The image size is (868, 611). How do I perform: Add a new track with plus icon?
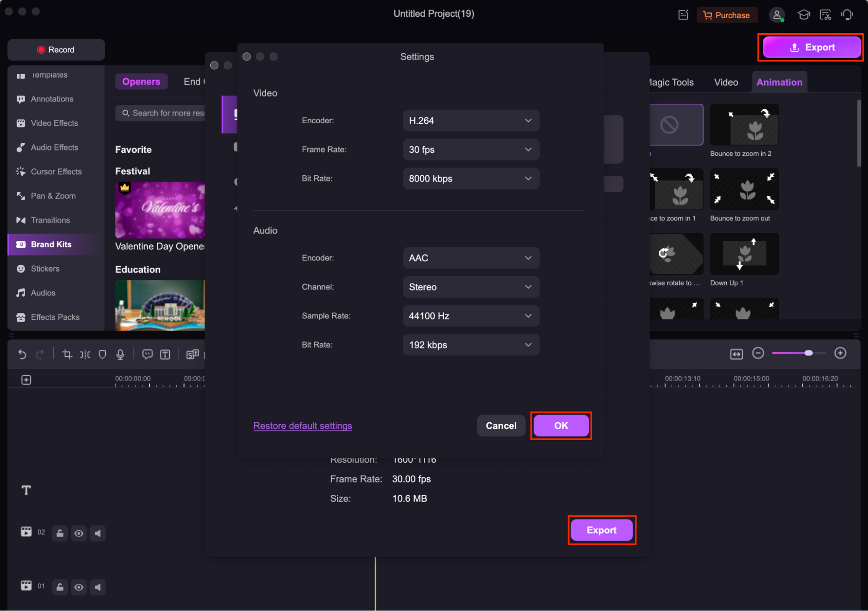pyautogui.click(x=26, y=380)
